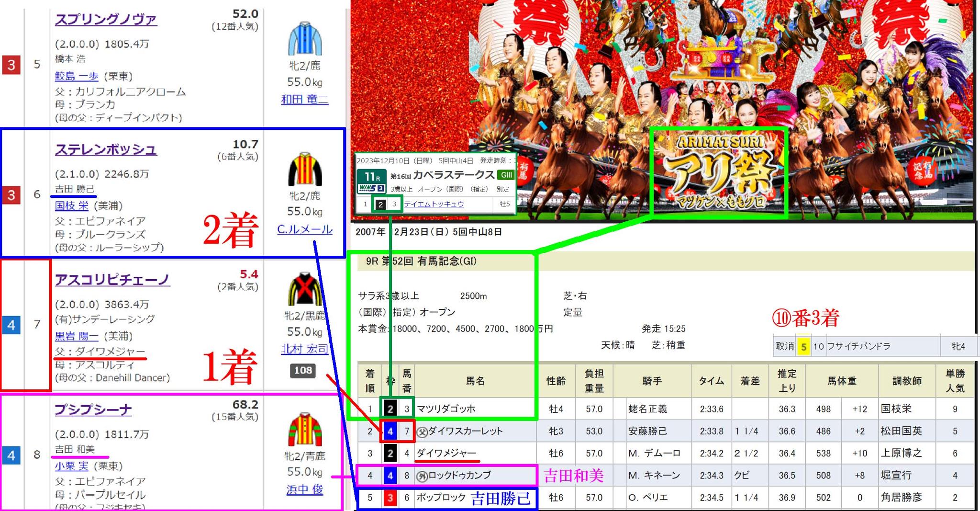The height and width of the screenshot is (511, 980).
Task: Click the 馬名 column header
Action: point(475,381)
